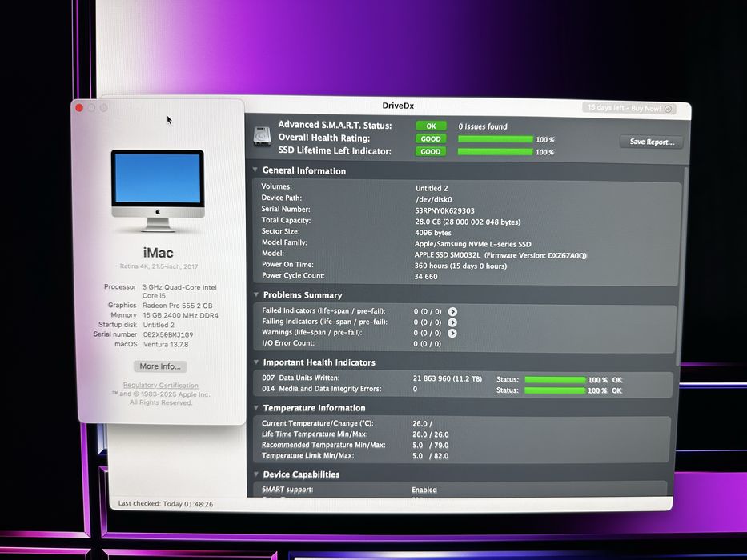Collapse the Device Capabilities section
The image size is (747, 560).
256,474
